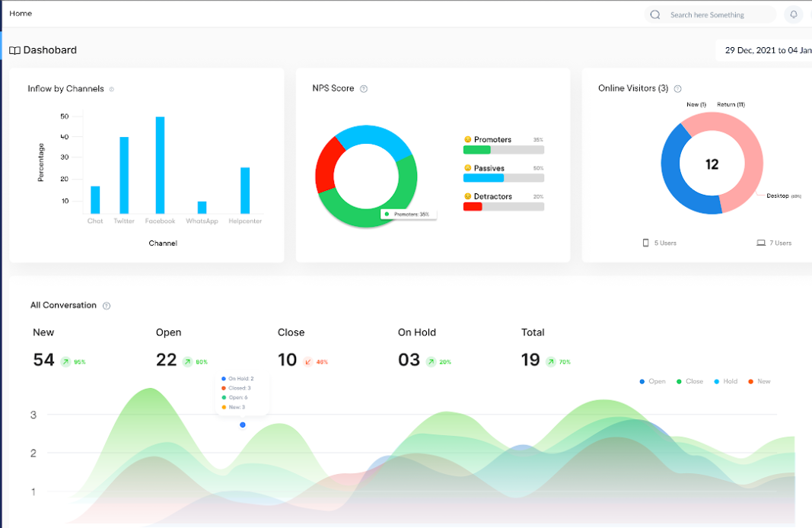
Task: Click the All Conversation help icon
Action: (x=106, y=306)
